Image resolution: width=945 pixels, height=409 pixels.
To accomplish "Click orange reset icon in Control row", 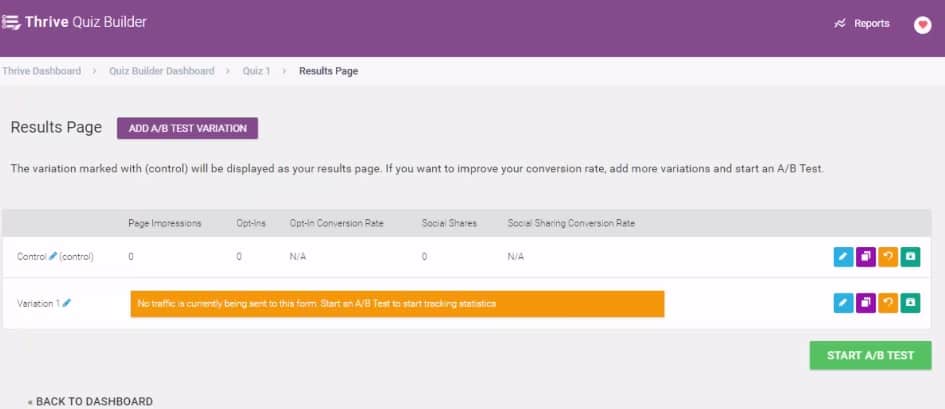I will click(887, 257).
